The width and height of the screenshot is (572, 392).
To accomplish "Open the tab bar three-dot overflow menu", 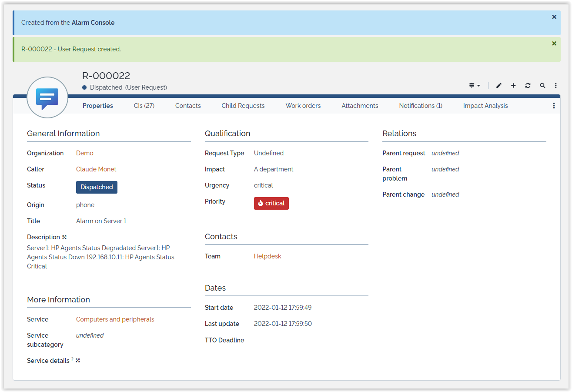I will (554, 106).
